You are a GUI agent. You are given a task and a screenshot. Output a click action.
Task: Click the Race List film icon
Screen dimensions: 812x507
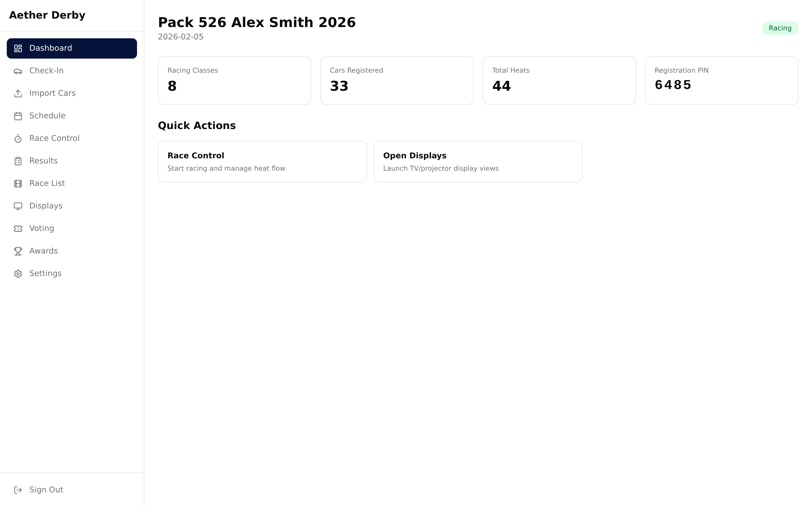(18, 183)
